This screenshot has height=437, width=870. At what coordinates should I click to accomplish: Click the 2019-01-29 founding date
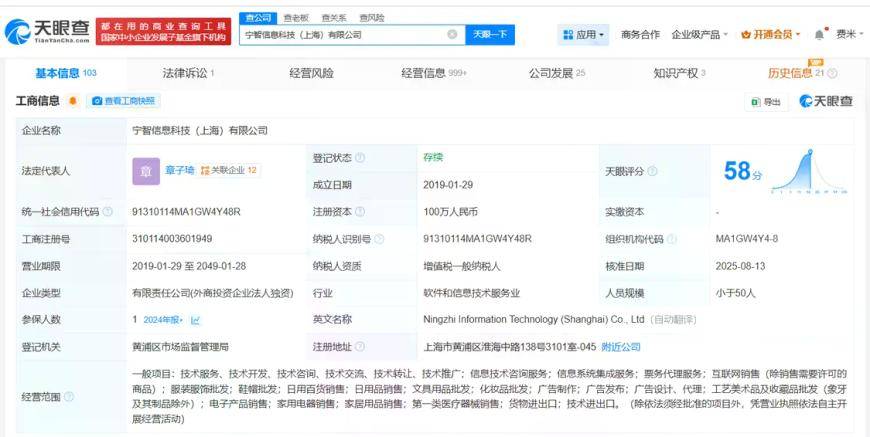(448, 185)
